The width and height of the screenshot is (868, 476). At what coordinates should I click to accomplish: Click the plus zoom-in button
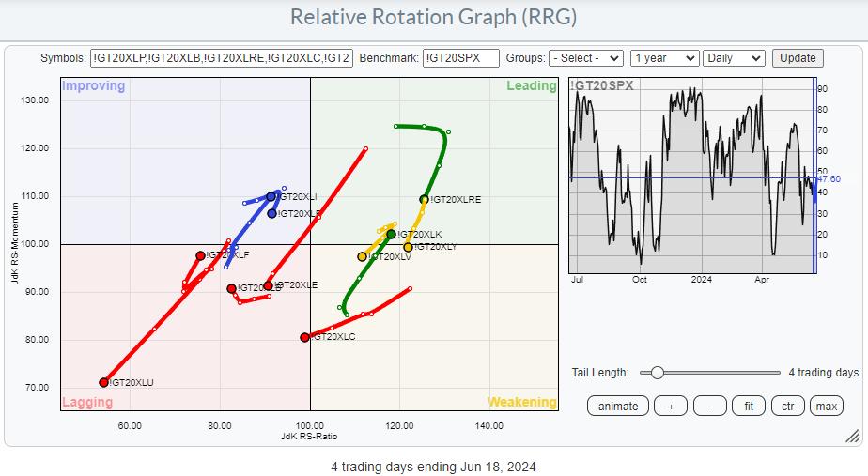click(x=670, y=406)
